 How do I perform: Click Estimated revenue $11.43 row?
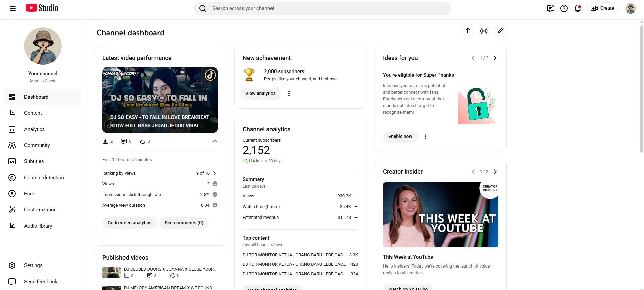pyautogui.click(x=300, y=217)
